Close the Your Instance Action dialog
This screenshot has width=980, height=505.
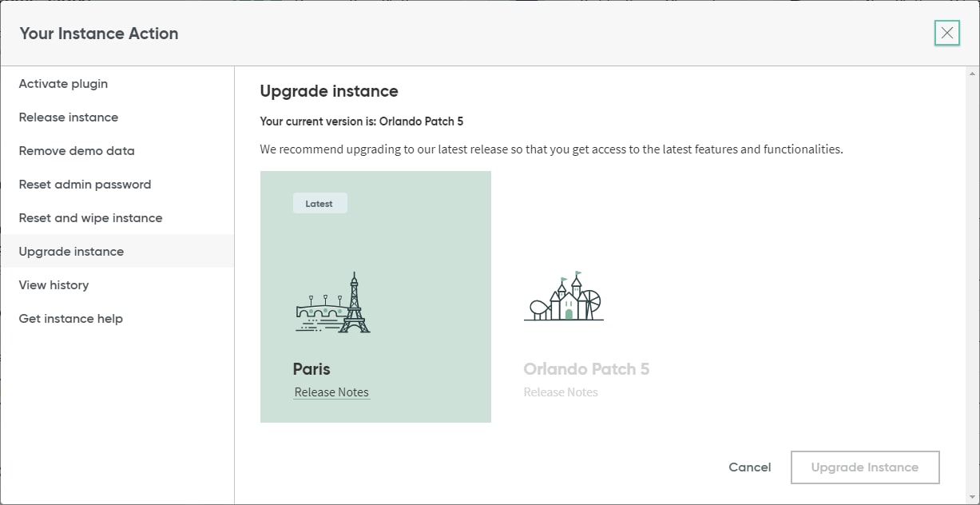[947, 33]
